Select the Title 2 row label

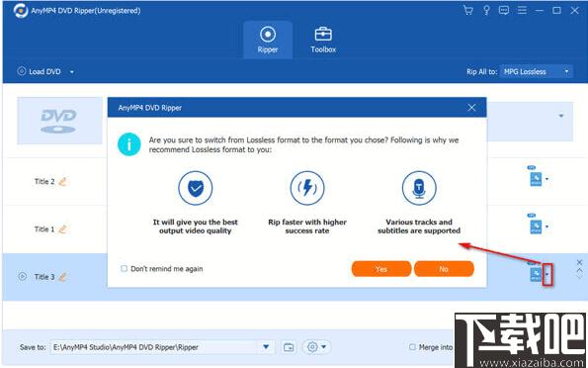(44, 181)
